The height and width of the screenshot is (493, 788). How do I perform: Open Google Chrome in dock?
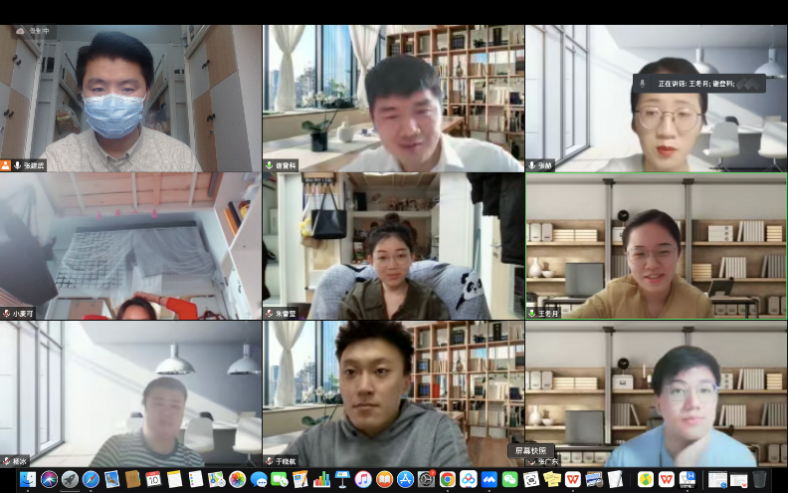pos(447,479)
